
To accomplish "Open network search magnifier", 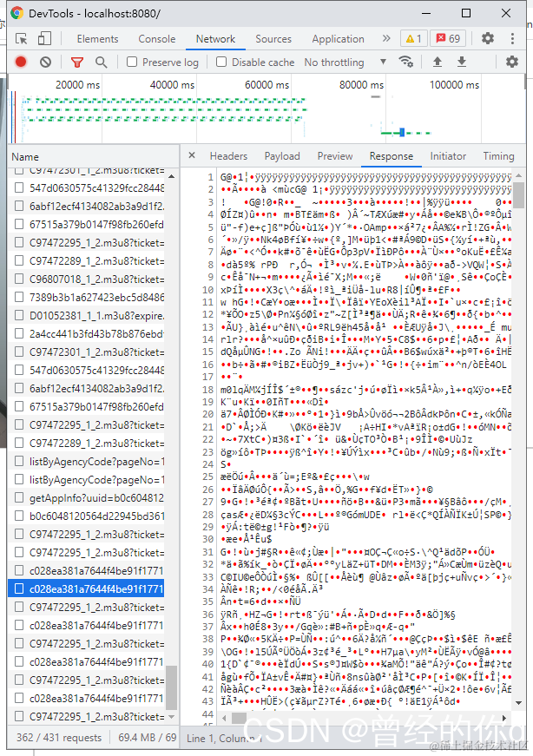I will [101, 62].
